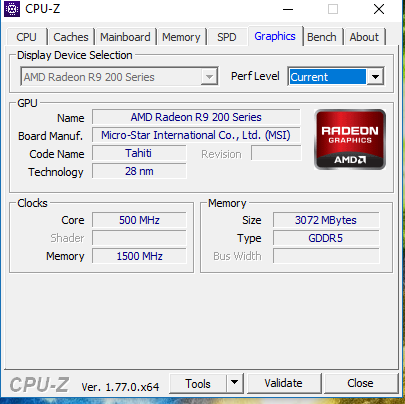Click the CPU-Z app icon in title bar
405x404 pixels.
coord(12,9)
